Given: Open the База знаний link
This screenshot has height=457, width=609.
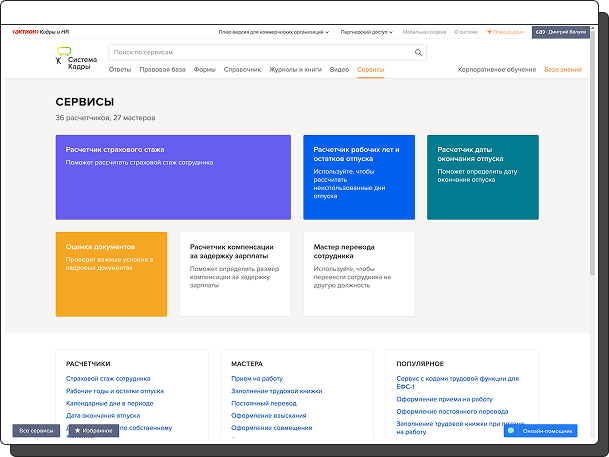Looking at the screenshot, I should [x=563, y=70].
